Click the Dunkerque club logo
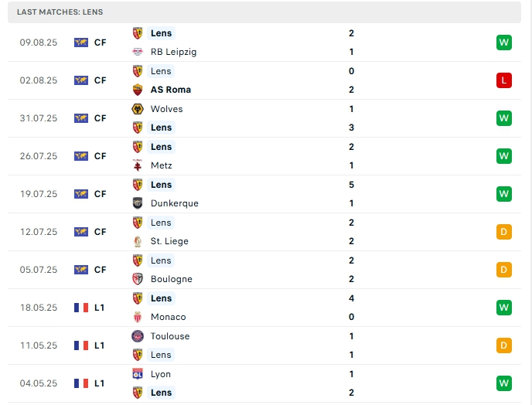532x405 pixels. point(138,203)
